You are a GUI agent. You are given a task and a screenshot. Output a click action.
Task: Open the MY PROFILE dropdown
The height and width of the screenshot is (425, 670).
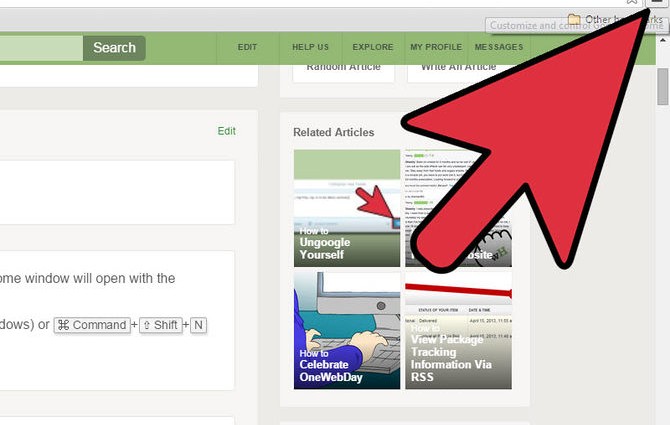(x=435, y=47)
